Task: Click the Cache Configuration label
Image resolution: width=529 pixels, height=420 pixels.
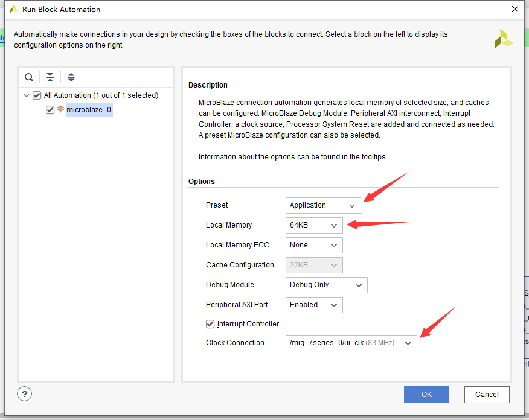Action: coord(240,264)
